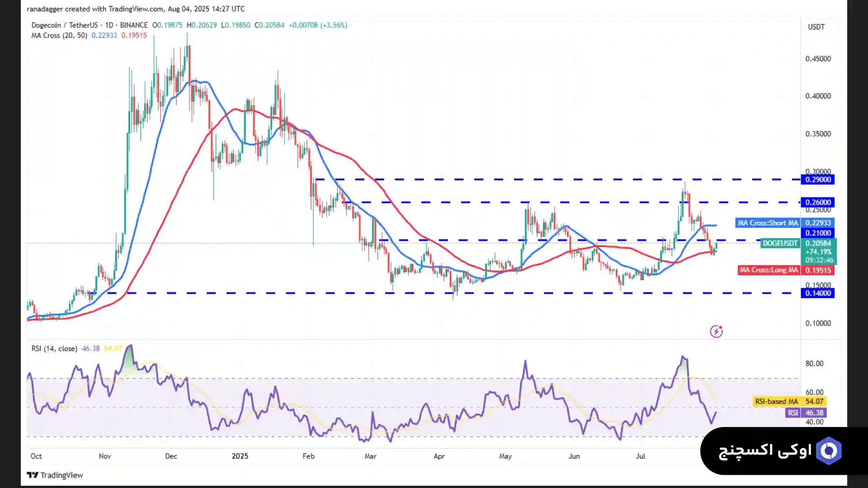
Task: Click the blue hexagon OK Exchange logo
Action: (829, 450)
